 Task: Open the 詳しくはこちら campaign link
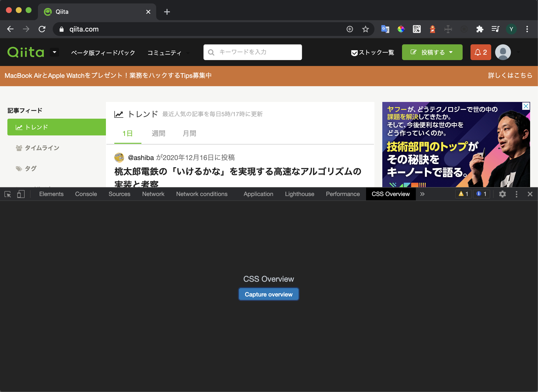[x=509, y=76]
